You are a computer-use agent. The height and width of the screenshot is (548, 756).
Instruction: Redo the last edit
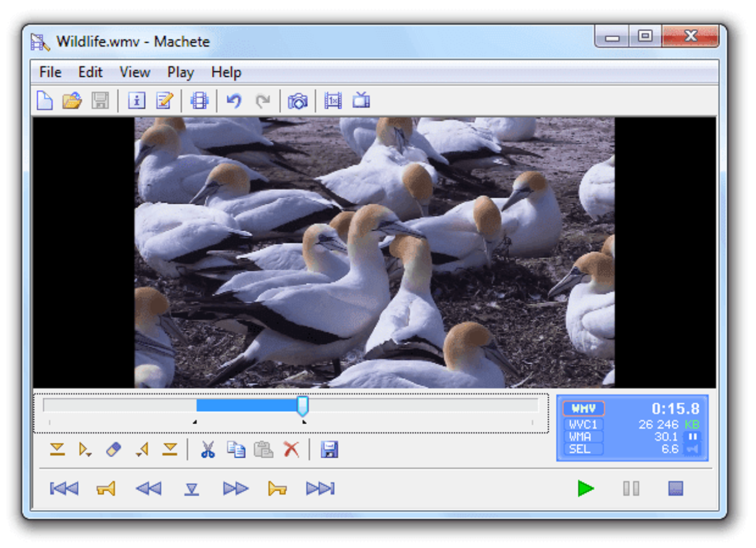tap(263, 101)
